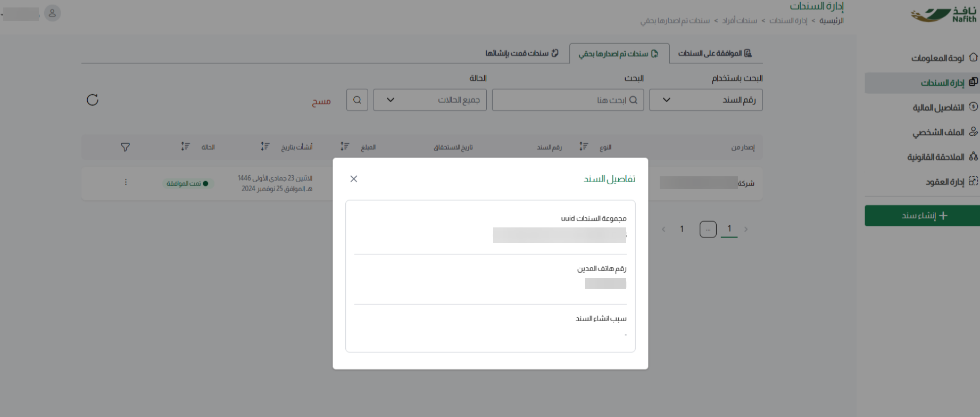Image resolution: width=980 pixels, height=417 pixels.
Task: Switch to الموافقة على السندات tab
Action: point(715,53)
